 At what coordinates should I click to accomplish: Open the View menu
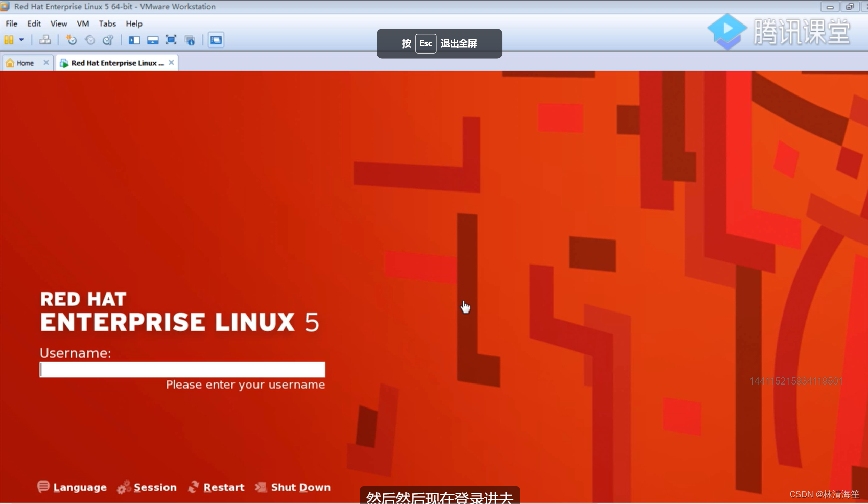[59, 23]
